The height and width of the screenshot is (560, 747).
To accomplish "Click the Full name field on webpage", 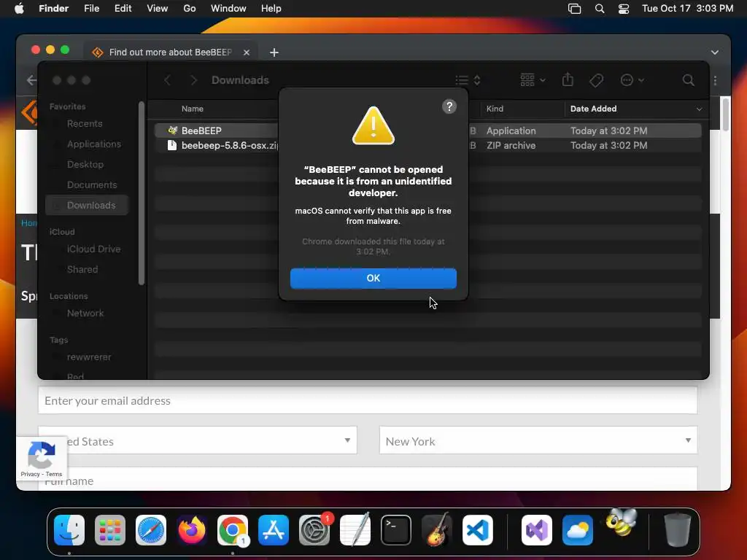I will (368, 478).
